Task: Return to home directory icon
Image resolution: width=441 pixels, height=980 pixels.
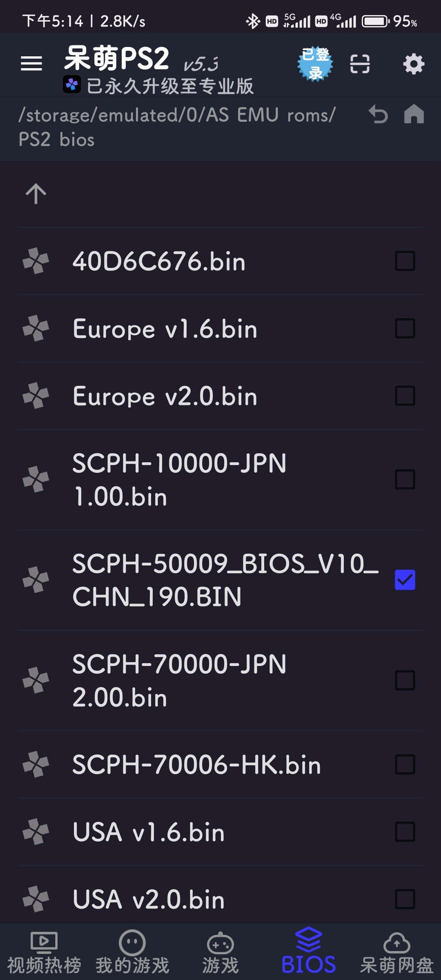Action: coord(414,114)
